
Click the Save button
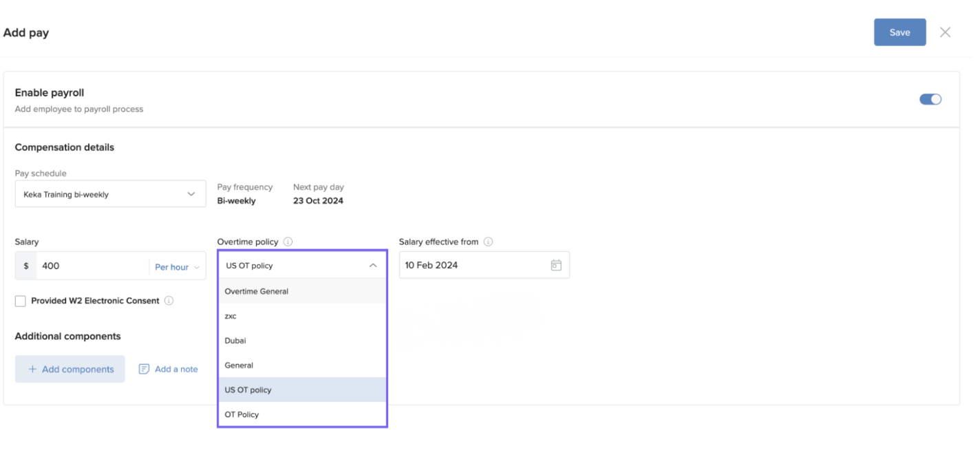(899, 32)
